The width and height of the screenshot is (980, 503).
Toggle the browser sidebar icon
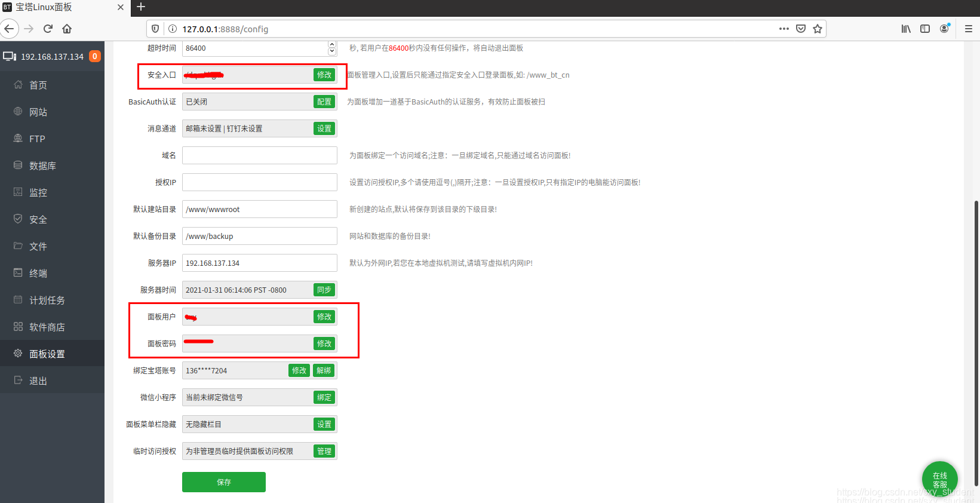(925, 29)
